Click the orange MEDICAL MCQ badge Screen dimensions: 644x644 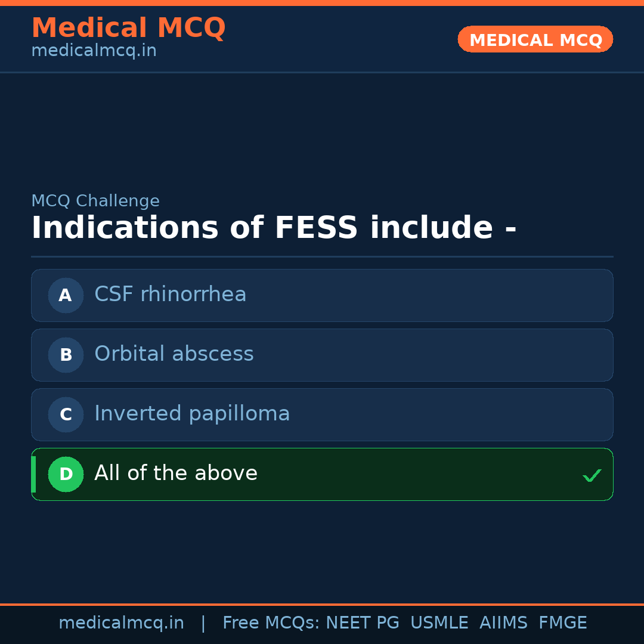pyautogui.click(x=535, y=39)
